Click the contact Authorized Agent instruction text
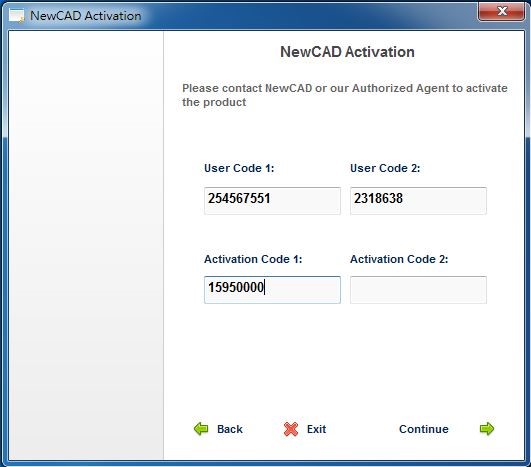The height and width of the screenshot is (467, 531). click(x=345, y=95)
